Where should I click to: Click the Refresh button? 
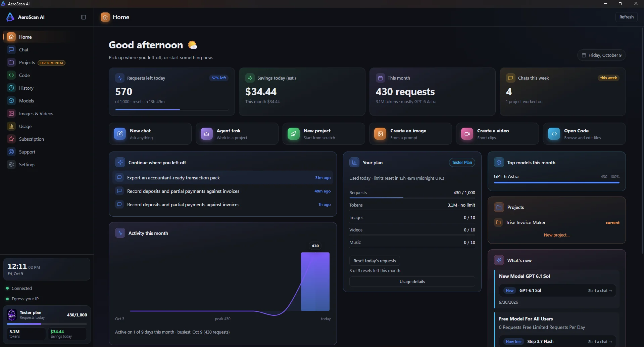[x=626, y=17]
